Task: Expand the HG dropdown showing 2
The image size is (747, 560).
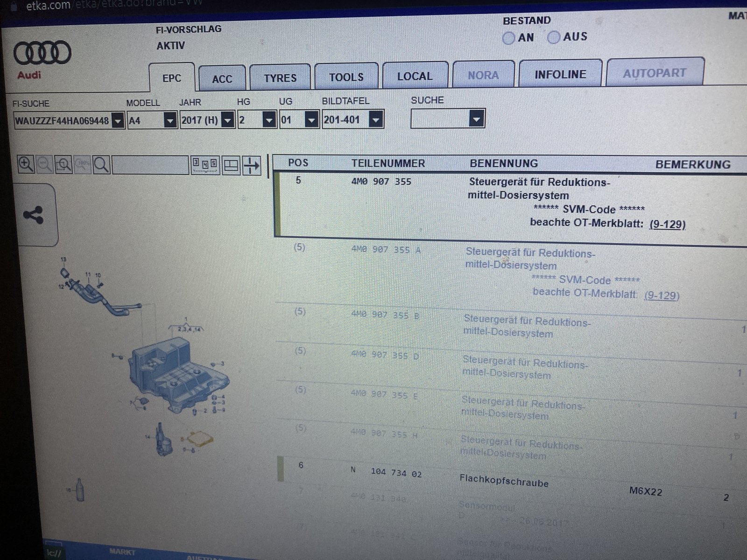Action: coord(269,119)
